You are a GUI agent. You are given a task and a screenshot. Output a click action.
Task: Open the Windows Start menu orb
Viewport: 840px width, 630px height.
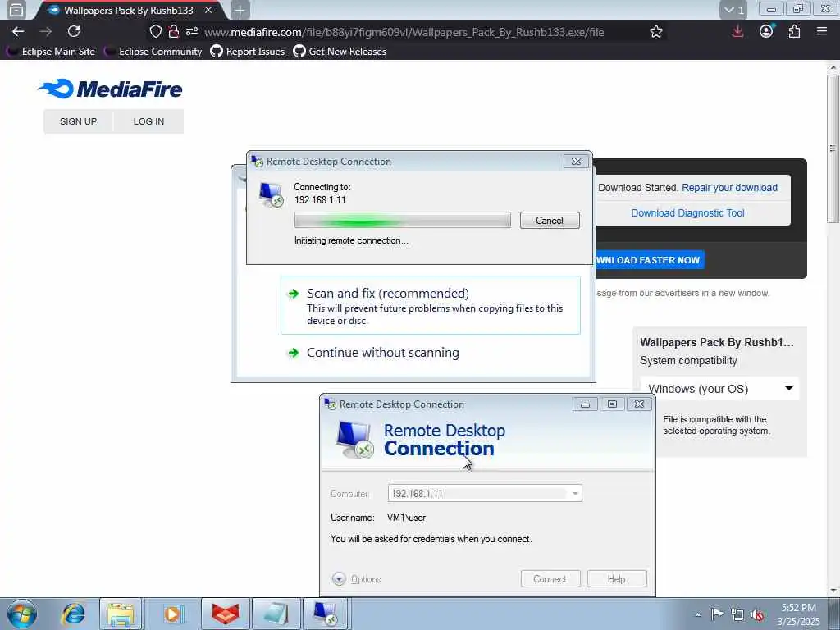point(22,614)
